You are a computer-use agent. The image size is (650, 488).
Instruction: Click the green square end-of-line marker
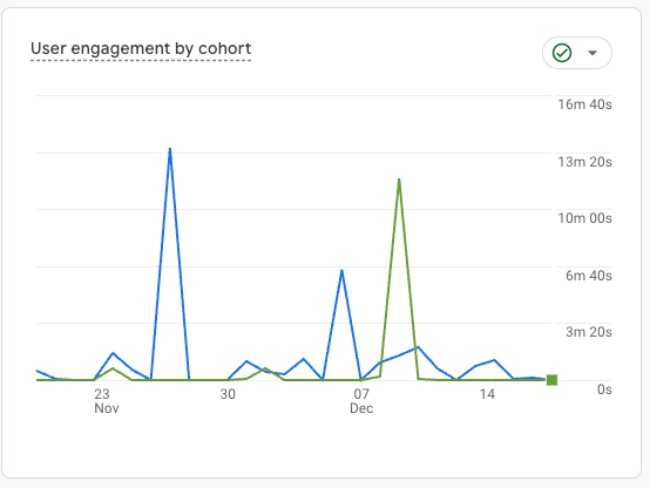click(551, 380)
